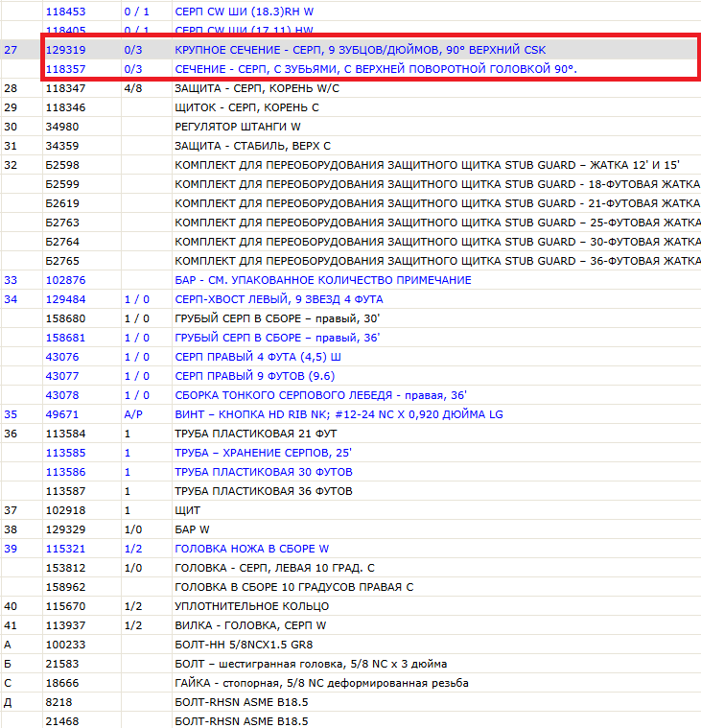Click part number 115321 link
Screen dimensions: 701x728
point(65,549)
